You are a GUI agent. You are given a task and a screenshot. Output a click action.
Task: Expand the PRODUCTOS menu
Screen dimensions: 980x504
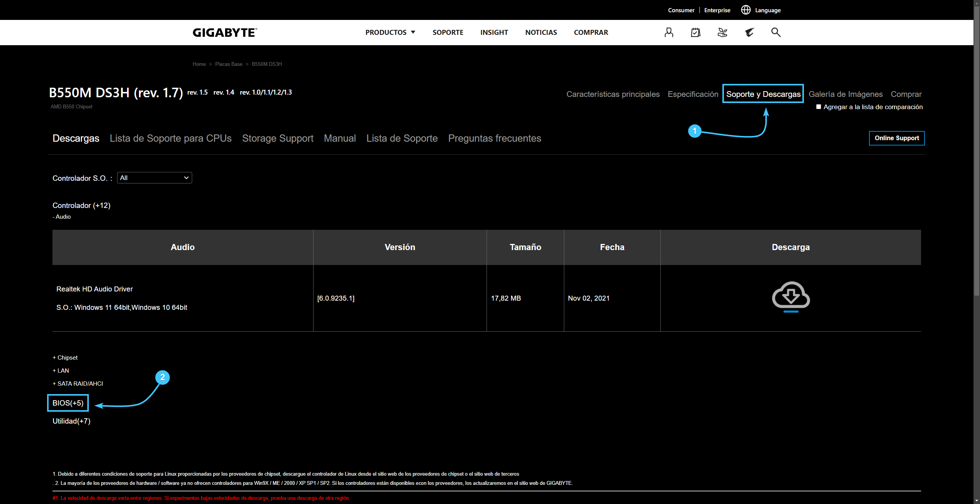coord(390,33)
